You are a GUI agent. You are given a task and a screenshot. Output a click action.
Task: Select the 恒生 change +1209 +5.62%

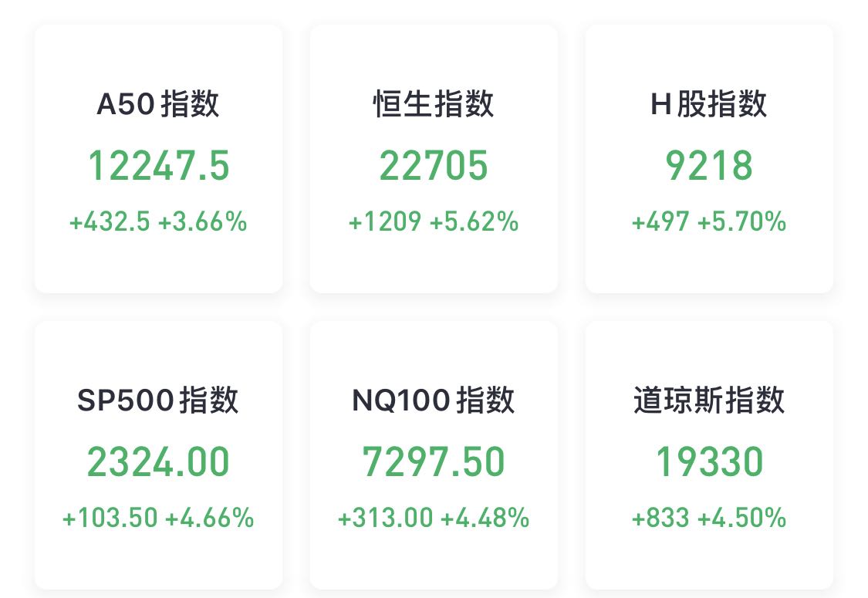pos(434,221)
